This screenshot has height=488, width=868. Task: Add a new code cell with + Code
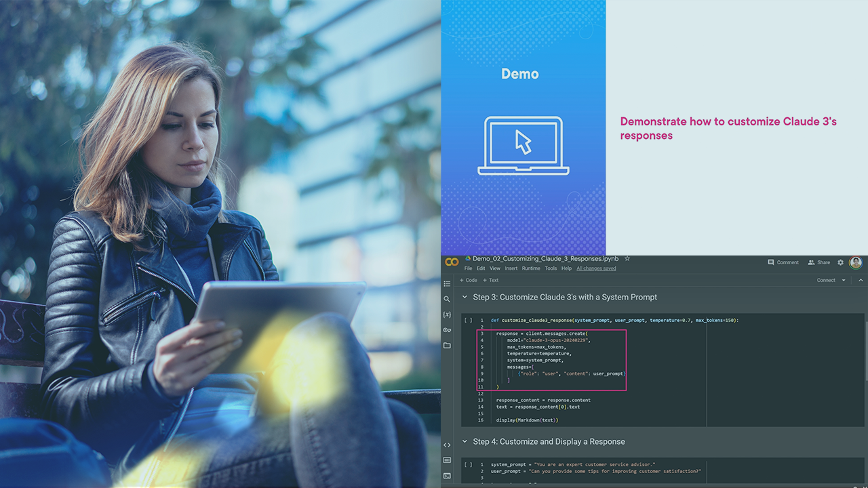tap(469, 280)
